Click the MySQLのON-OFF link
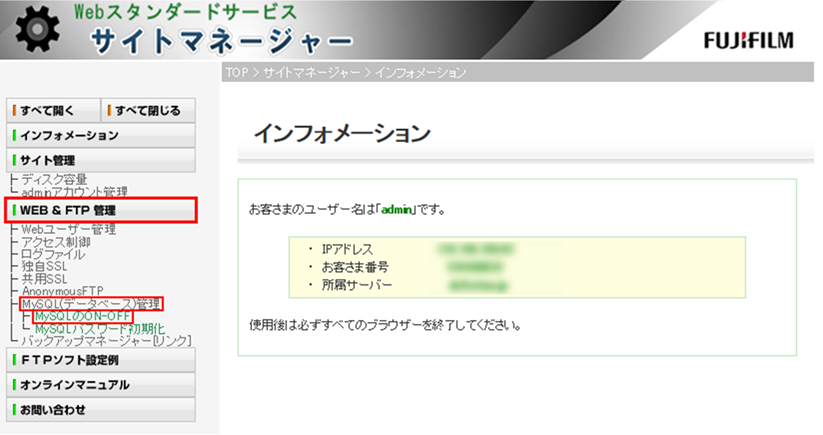Viewport: 823px width, 435px height. tap(82, 316)
